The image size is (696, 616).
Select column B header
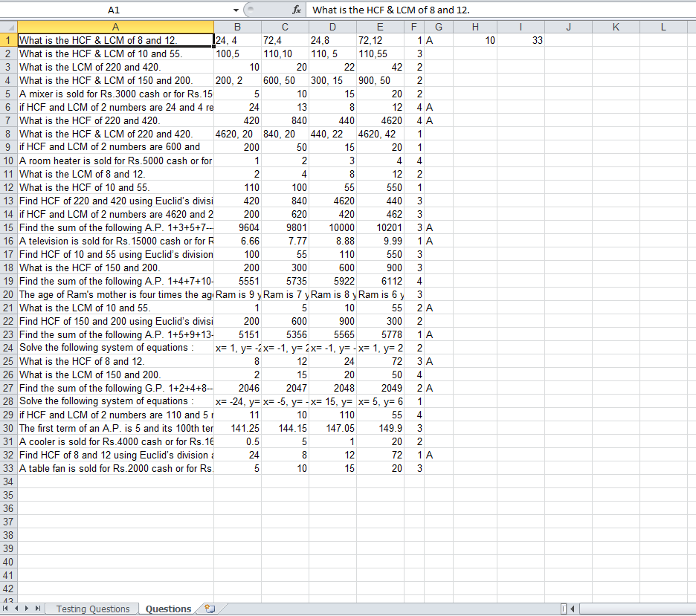pos(237,27)
